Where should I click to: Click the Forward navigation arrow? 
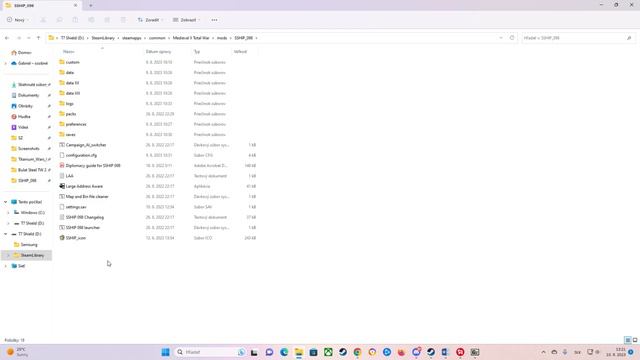(18, 38)
